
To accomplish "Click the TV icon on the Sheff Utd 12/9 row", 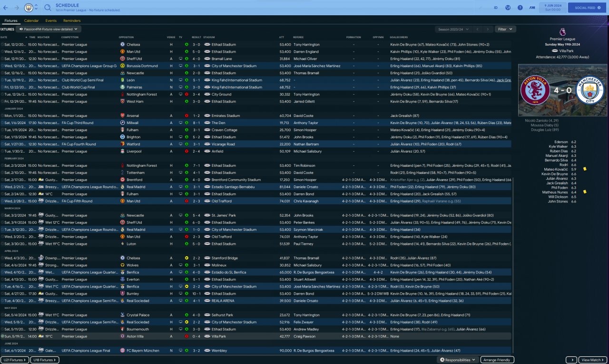I will point(180,59).
